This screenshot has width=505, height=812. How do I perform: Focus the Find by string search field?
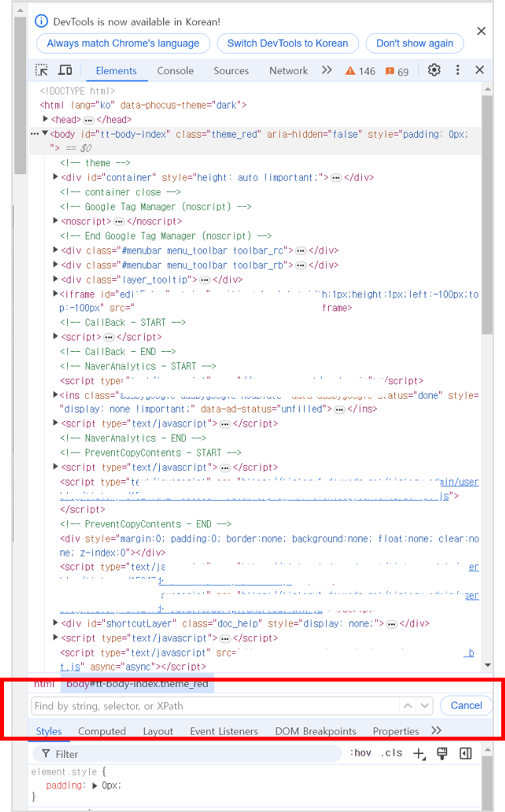(x=215, y=706)
